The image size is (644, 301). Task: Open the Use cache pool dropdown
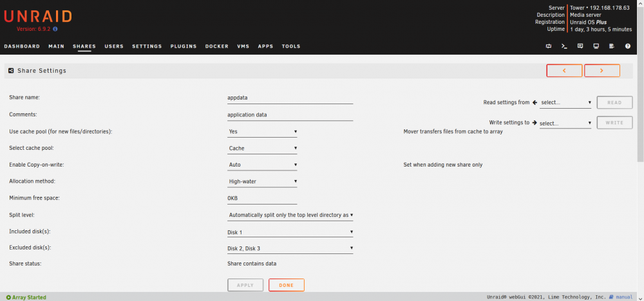click(262, 132)
